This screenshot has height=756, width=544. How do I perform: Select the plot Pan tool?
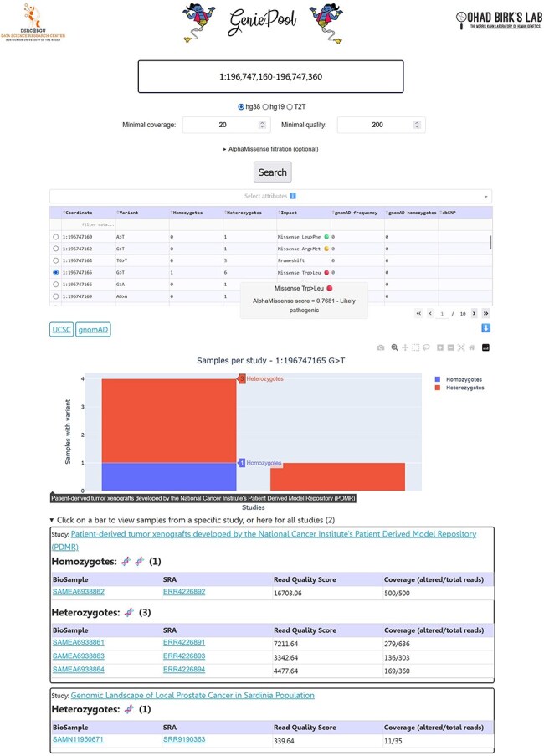(405, 347)
